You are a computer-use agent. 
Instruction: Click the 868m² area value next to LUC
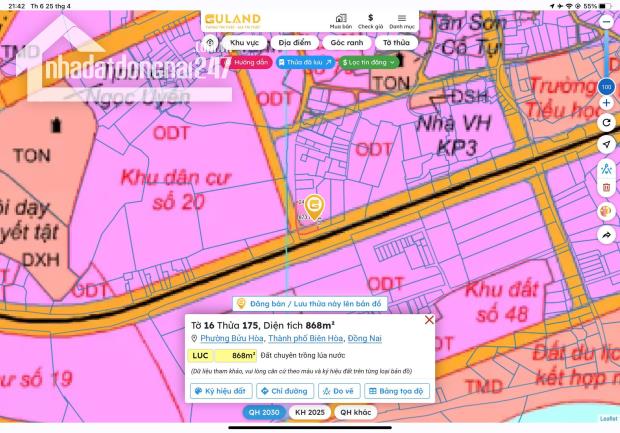pyautogui.click(x=236, y=355)
